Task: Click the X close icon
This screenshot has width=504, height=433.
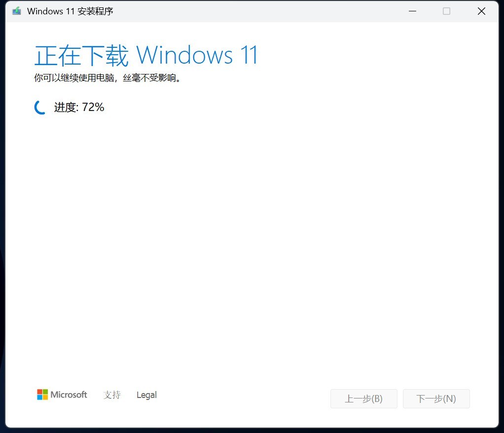Action: pos(481,11)
